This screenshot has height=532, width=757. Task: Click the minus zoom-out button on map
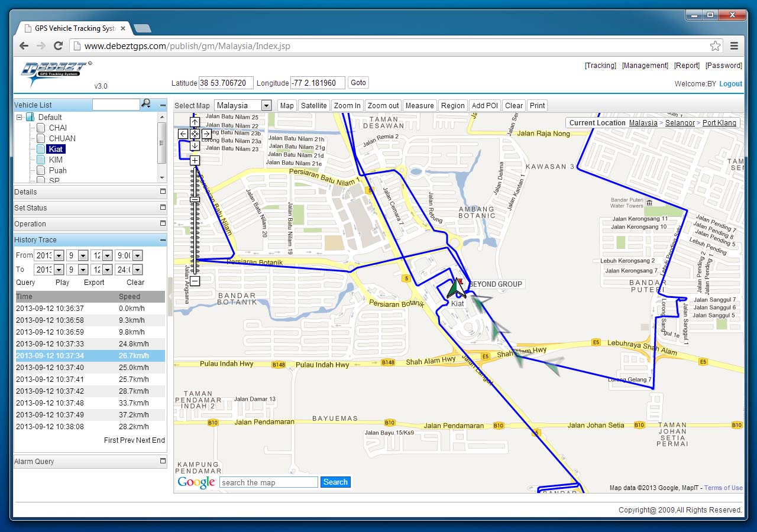click(x=195, y=281)
